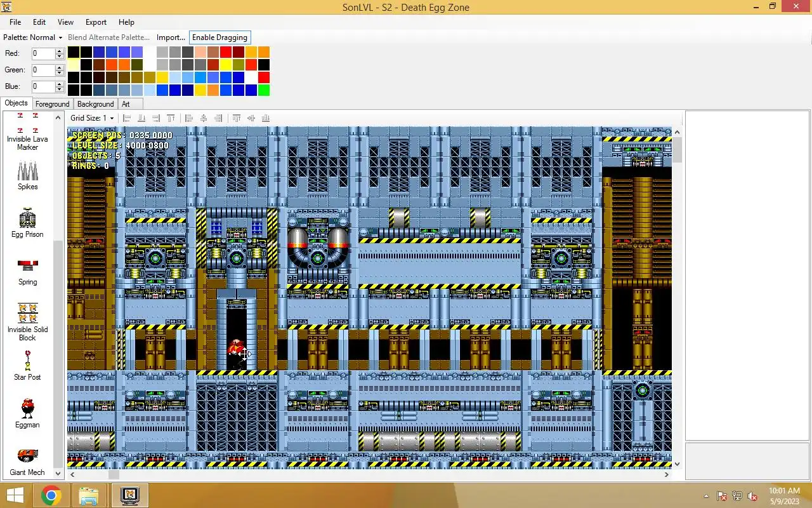The height and width of the screenshot is (508, 812).
Task: Click the Import... palette button
Action: [x=171, y=37]
